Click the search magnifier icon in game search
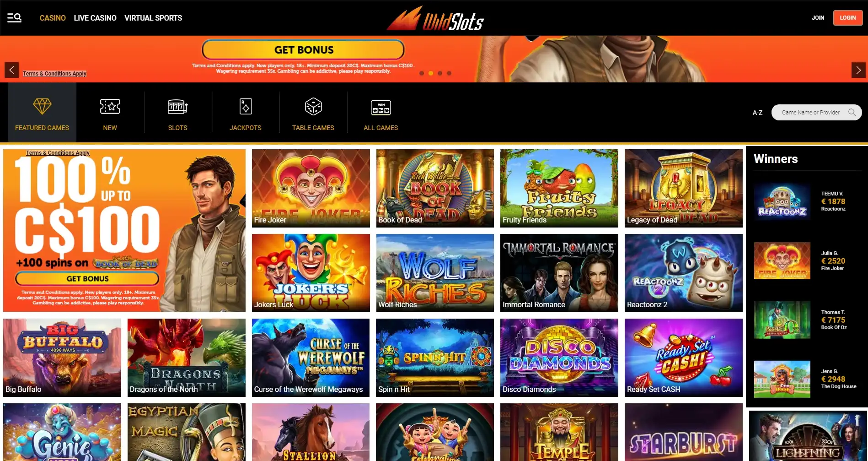 point(852,112)
